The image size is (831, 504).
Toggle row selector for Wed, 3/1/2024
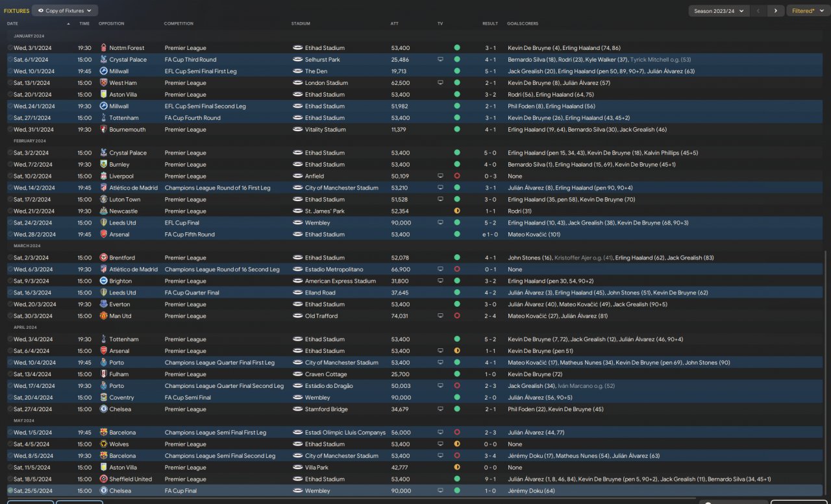point(10,48)
